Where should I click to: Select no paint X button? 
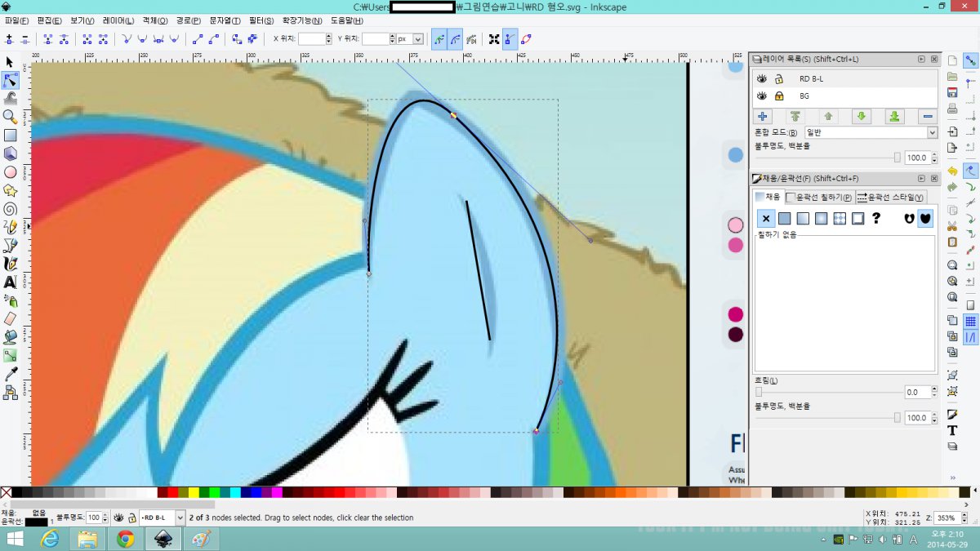pyautogui.click(x=766, y=219)
